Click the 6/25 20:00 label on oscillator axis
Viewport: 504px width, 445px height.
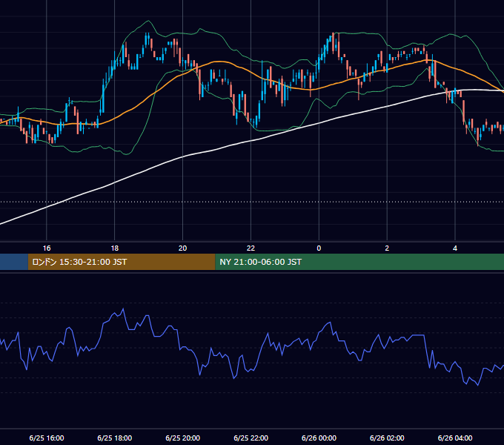pyautogui.click(x=182, y=438)
